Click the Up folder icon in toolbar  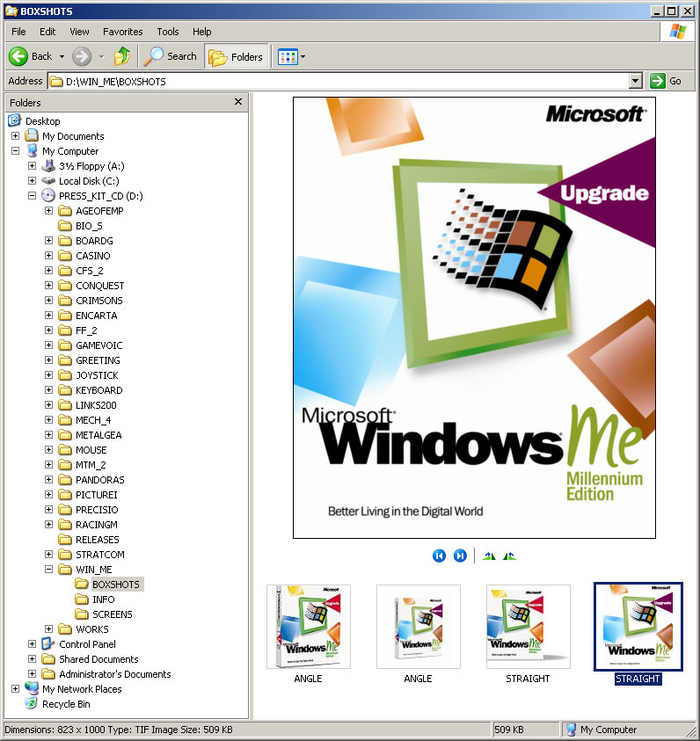[122, 56]
